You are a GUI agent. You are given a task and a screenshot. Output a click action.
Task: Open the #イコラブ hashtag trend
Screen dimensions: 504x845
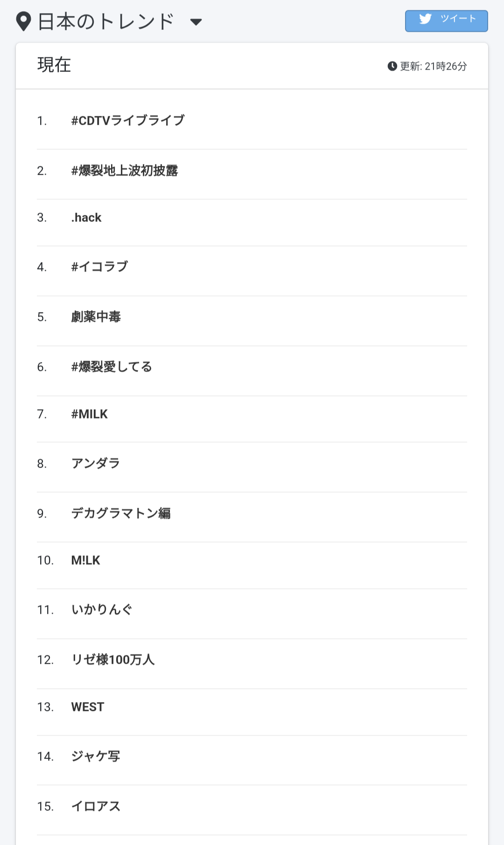point(99,267)
